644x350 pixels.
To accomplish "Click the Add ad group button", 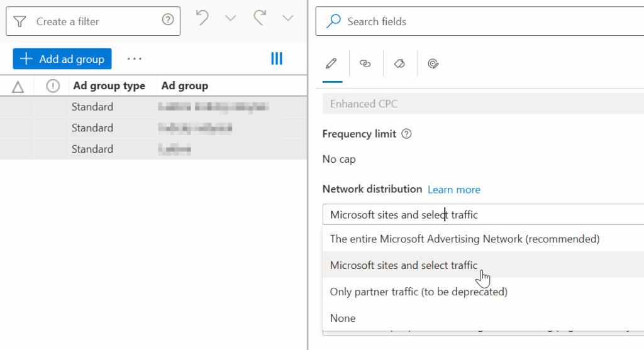I will click(62, 58).
